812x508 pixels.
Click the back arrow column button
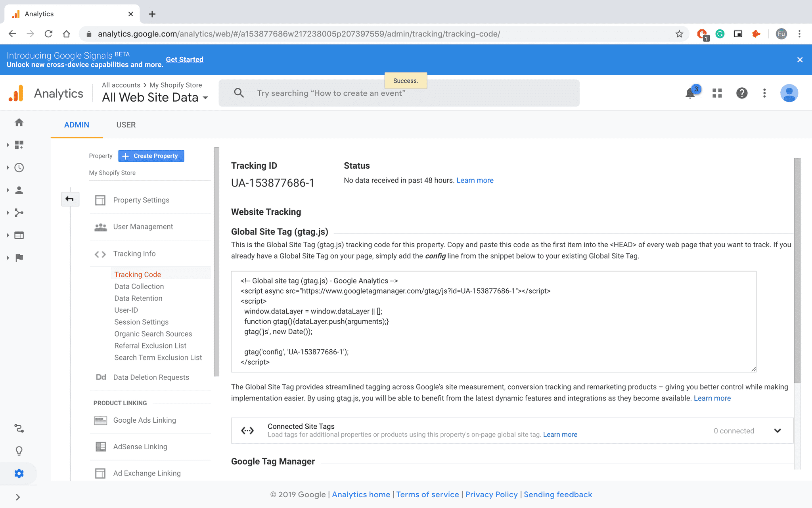pyautogui.click(x=70, y=199)
